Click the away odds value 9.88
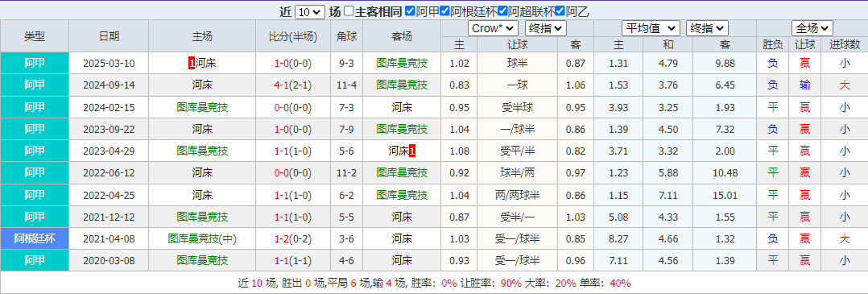 tap(725, 64)
